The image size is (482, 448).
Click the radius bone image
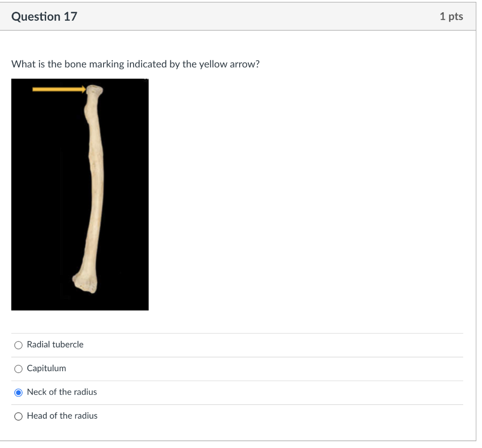[80, 193]
